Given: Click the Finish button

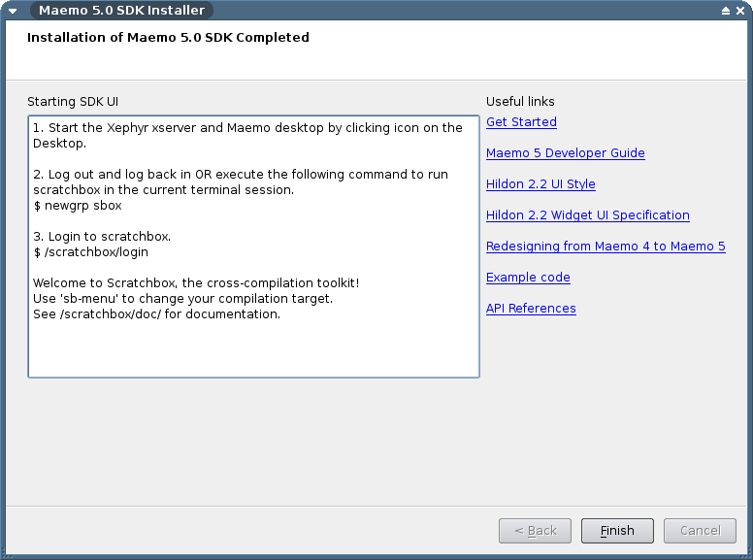Looking at the screenshot, I should pyautogui.click(x=617, y=531).
